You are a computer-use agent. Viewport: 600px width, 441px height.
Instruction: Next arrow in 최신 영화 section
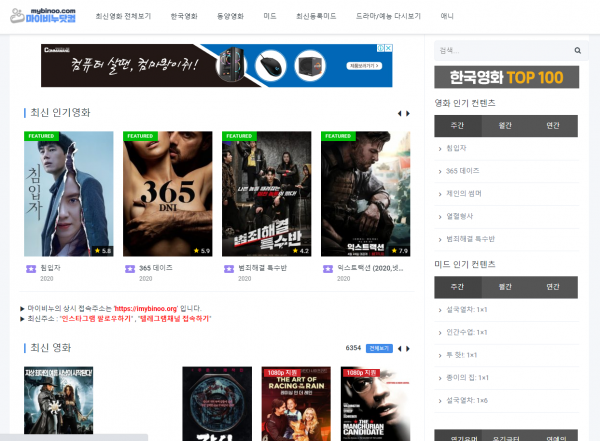tap(408, 348)
